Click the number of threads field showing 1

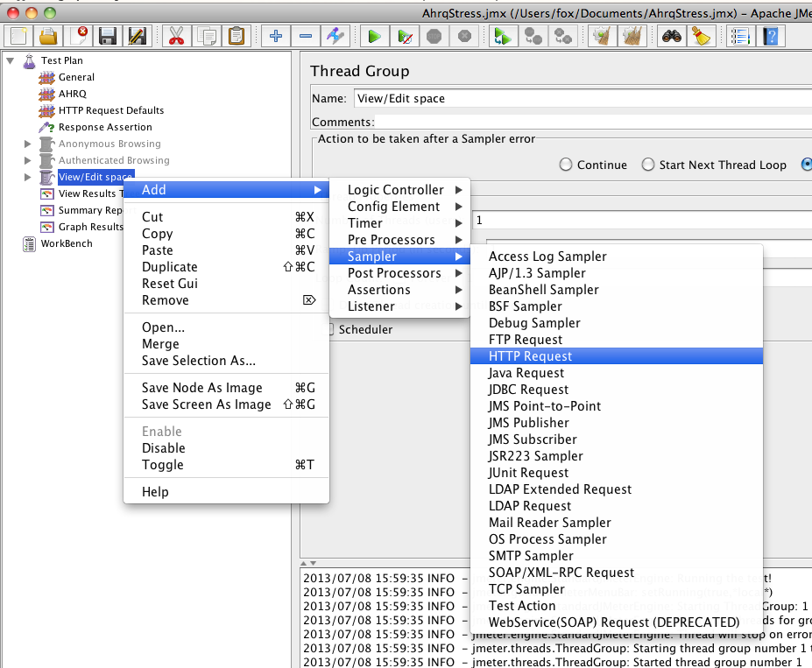(642, 221)
